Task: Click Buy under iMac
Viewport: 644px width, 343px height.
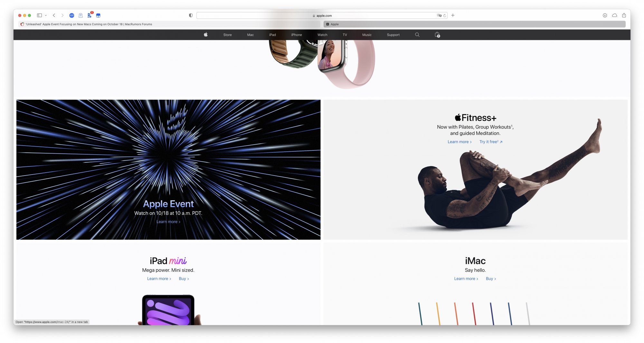Action: pyautogui.click(x=491, y=279)
